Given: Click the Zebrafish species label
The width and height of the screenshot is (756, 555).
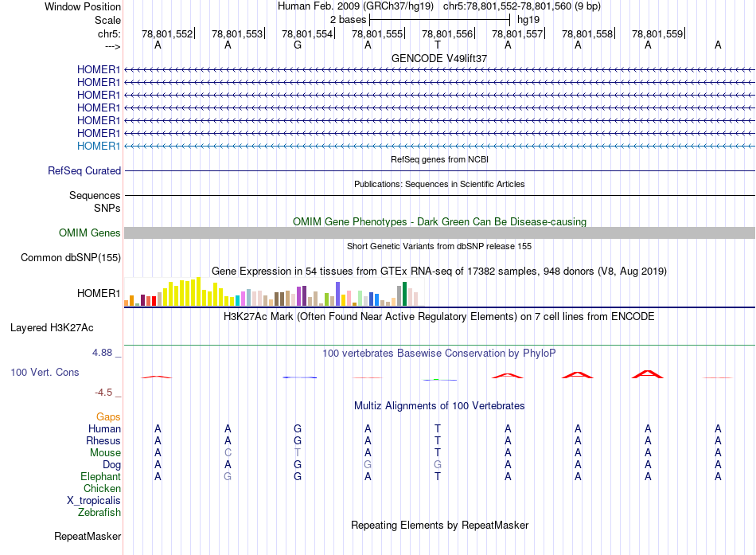Looking at the screenshot, I should click(x=100, y=513).
